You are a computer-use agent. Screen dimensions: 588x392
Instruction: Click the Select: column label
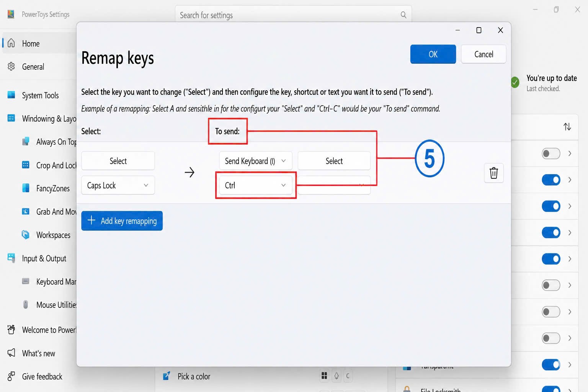91,131
